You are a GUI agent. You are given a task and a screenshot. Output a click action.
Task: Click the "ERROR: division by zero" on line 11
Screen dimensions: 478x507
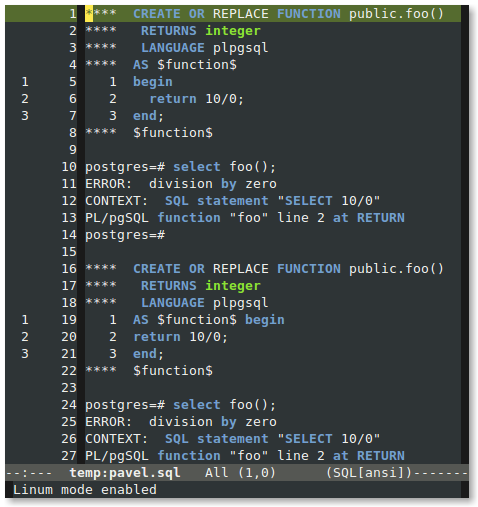click(x=181, y=184)
